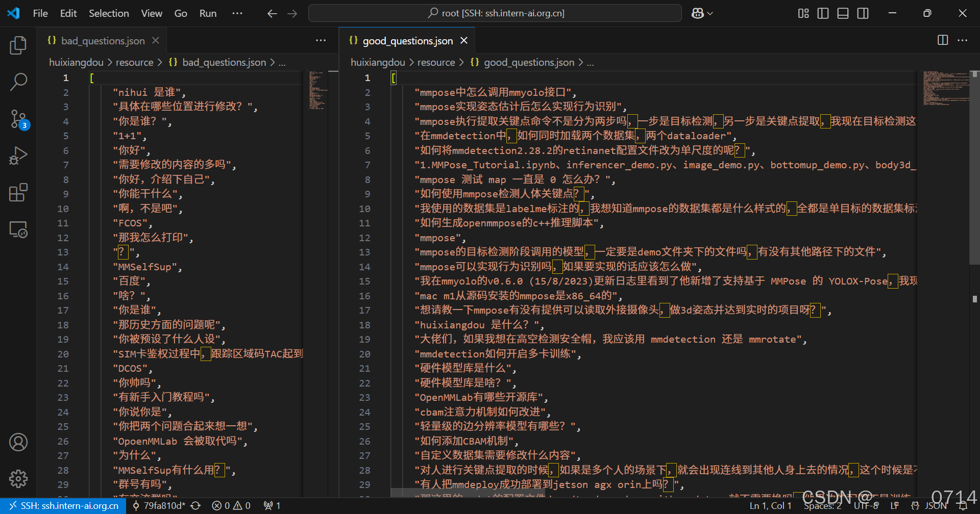Open Source Control view with 3 changes
Screen dimensions: 980x514
click(18, 119)
